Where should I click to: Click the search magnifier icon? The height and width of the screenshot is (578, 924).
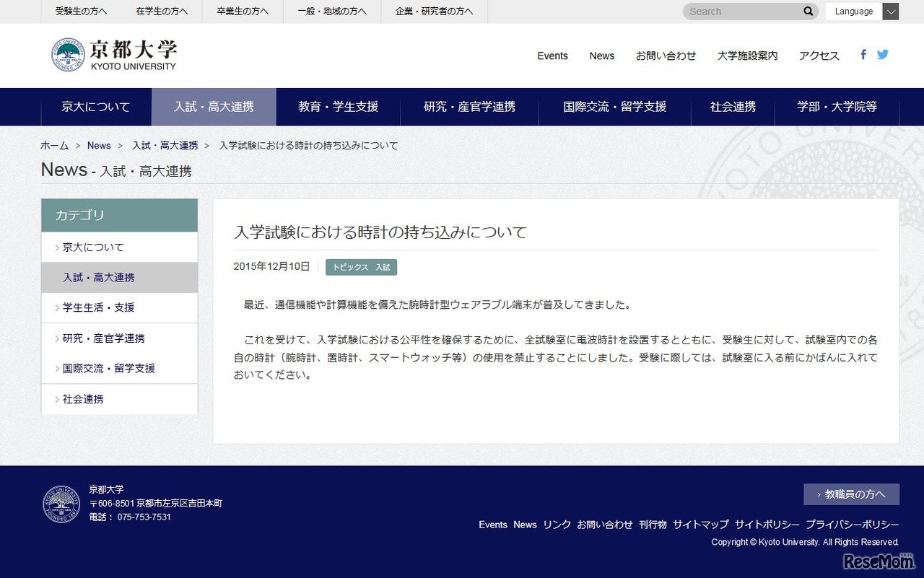pos(808,12)
